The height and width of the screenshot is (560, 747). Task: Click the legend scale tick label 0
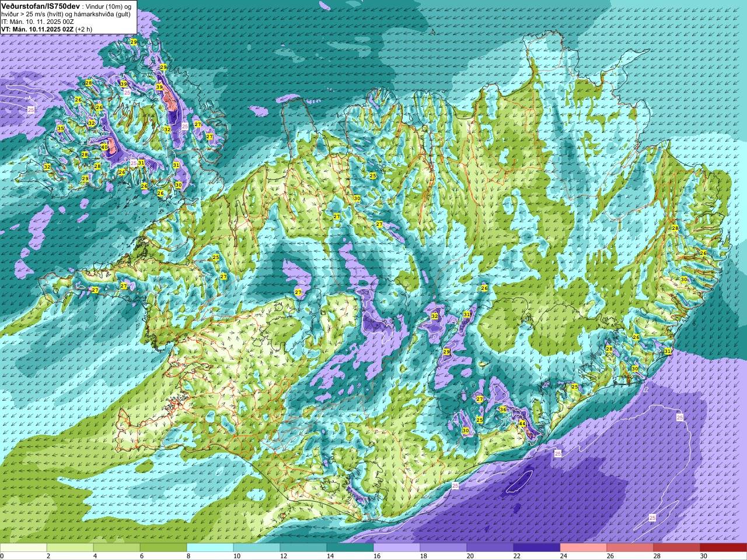coord(2,556)
